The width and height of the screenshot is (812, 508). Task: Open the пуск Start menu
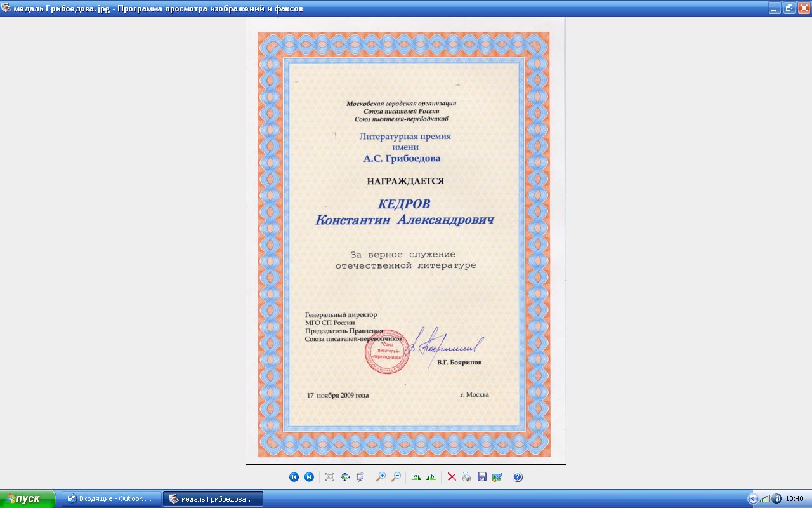coord(28,499)
